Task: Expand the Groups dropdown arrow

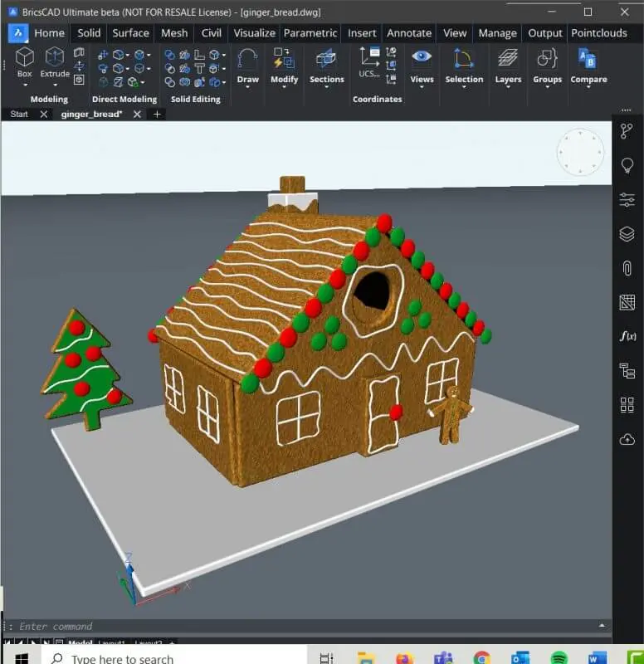Action: [x=547, y=87]
